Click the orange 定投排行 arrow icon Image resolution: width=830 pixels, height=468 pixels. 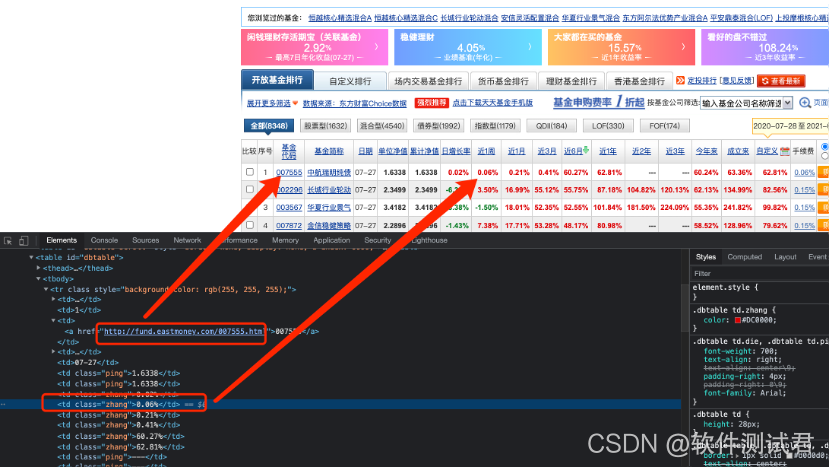click(x=680, y=80)
